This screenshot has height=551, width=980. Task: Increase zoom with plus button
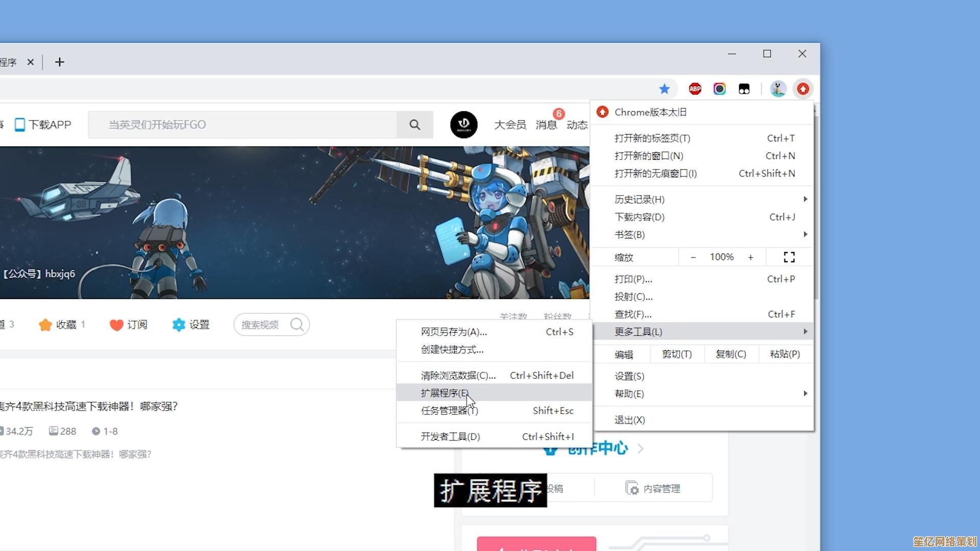point(750,258)
